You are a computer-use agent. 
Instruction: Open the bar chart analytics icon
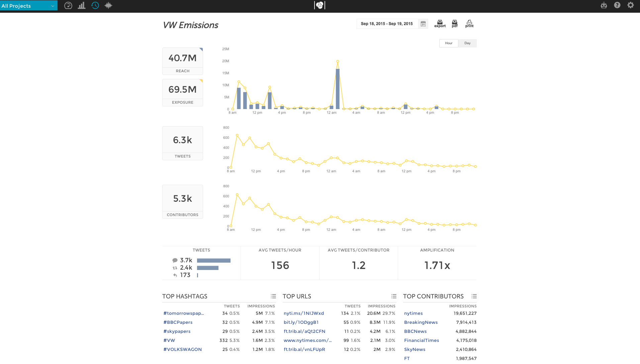pyautogui.click(x=82, y=5)
